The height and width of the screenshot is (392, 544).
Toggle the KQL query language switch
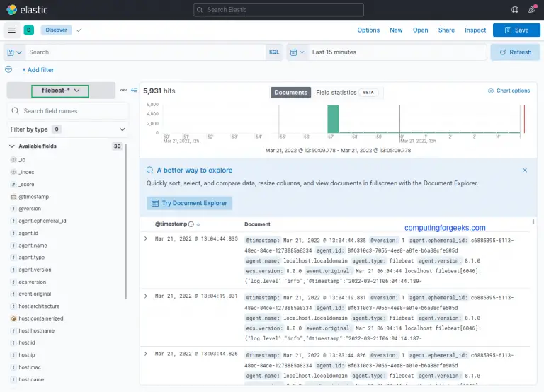click(x=274, y=52)
